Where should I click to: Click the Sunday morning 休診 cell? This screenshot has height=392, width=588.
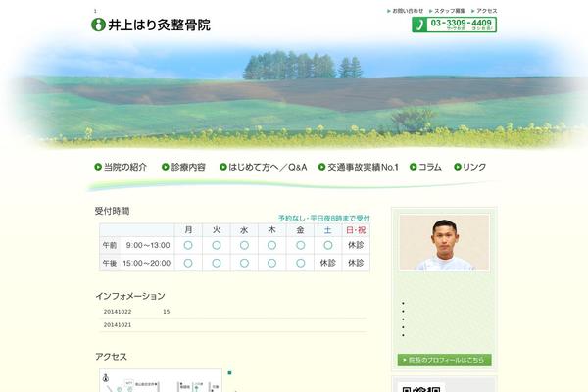click(x=356, y=245)
